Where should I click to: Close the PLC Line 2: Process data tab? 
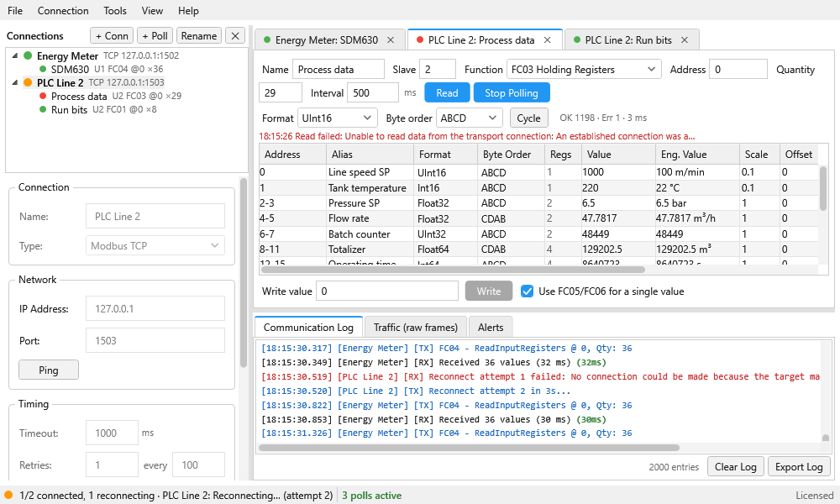point(547,40)
